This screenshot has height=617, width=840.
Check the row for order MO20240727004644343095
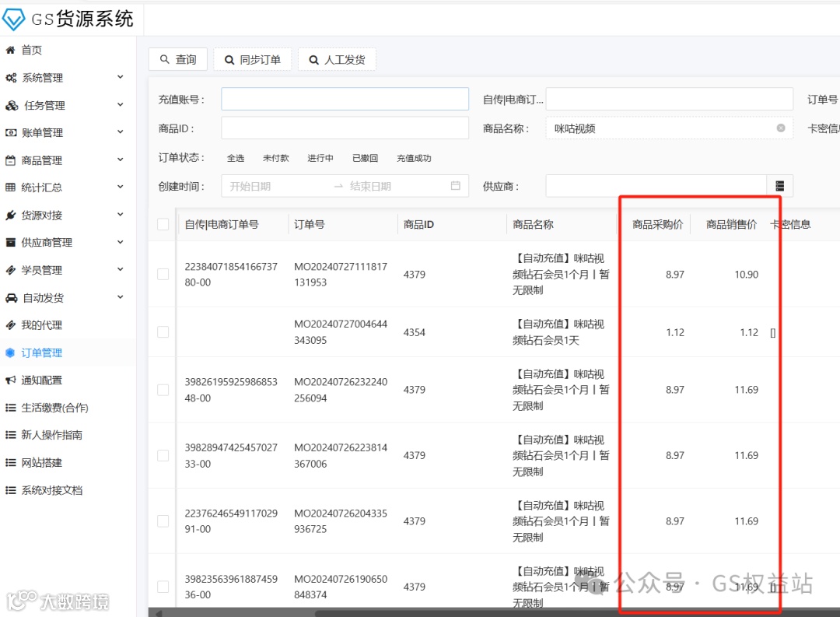coord(163,331)
